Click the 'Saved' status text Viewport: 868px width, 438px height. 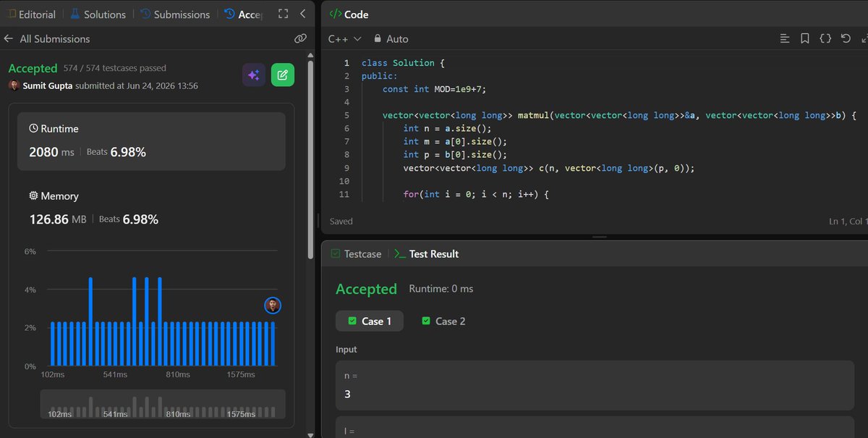[341, 221]
